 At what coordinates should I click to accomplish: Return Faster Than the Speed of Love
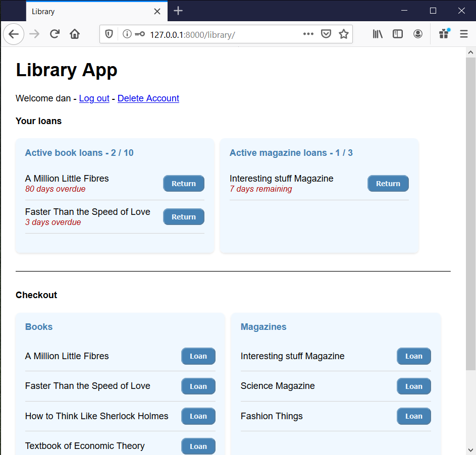[x=184, y=217]
